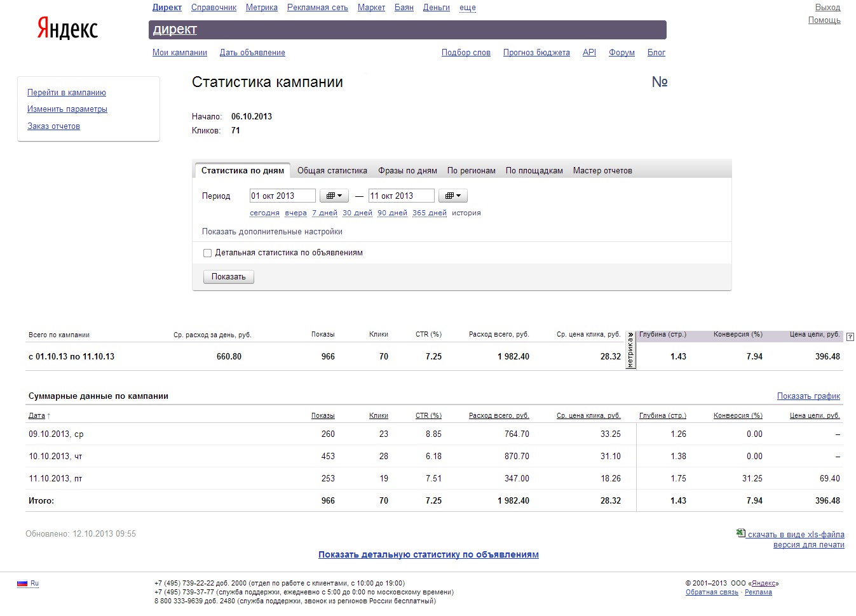Screen dimensions: 856x616
Task: Sort daily table by Конверсия (%) header
Action: click(738, 415)
